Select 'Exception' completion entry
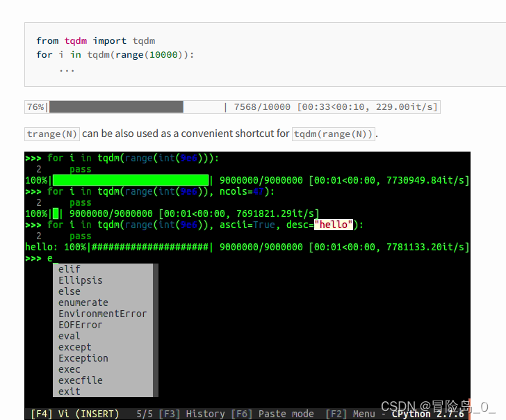The width and height of the screenshot is (506, 420). [x=83, y=358]
